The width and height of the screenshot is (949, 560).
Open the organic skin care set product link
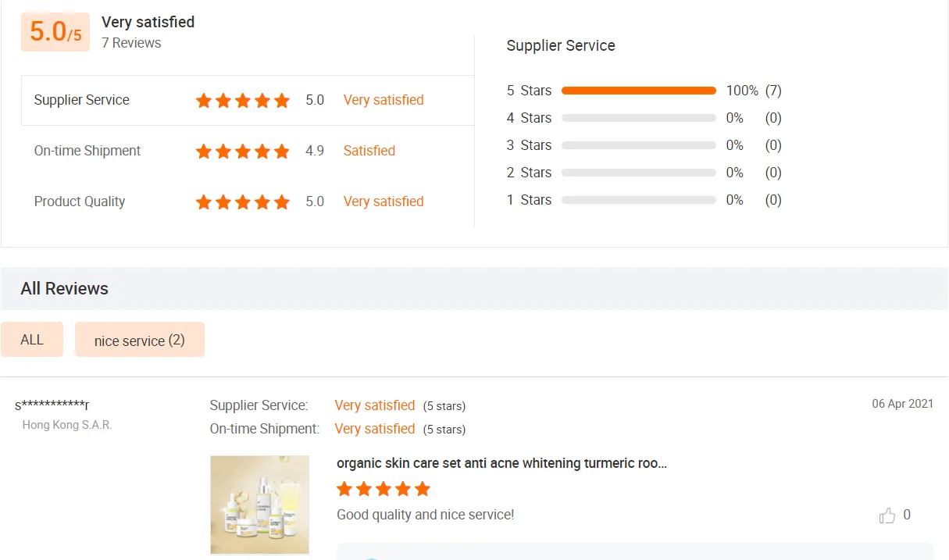click(x=501, y=463)
